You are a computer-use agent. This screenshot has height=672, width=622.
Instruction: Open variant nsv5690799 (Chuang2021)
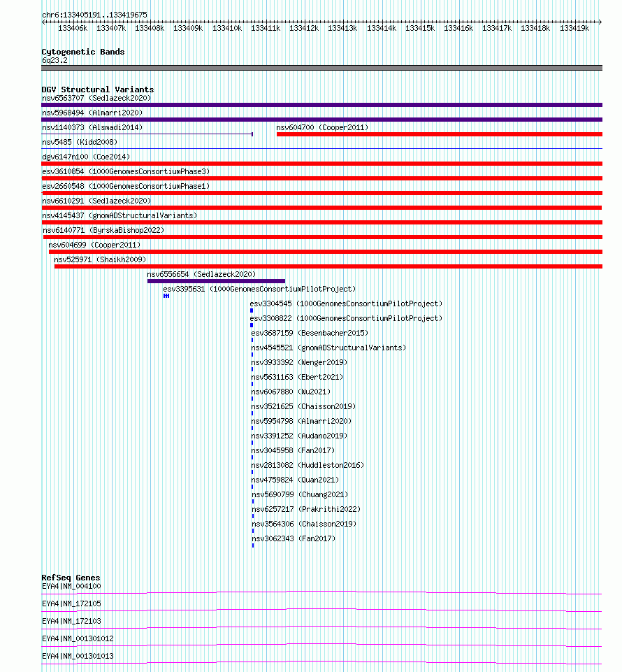[x=300, y=494]
